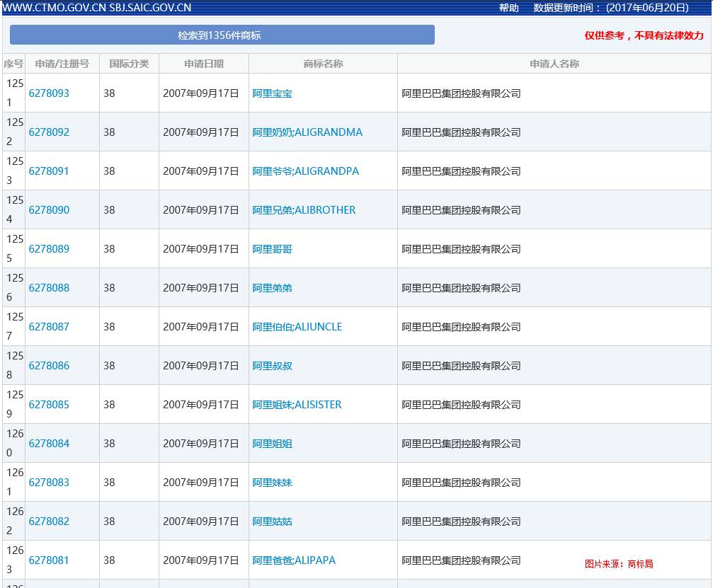Click the 申请日期 column header
The width and height of the screenshot is (713, 588).
click(x=204, y=64)
